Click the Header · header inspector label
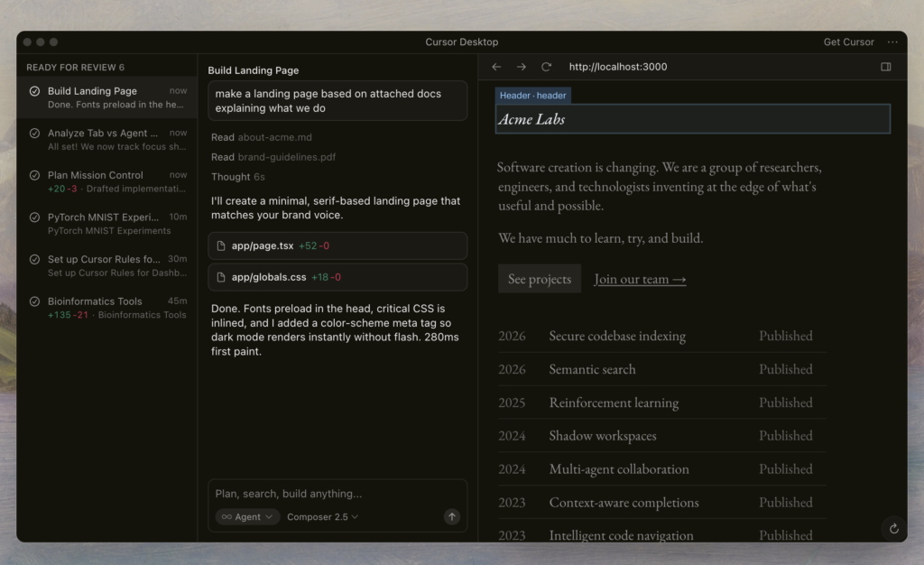Screen dimensions: 924x565 coord(532,96)
